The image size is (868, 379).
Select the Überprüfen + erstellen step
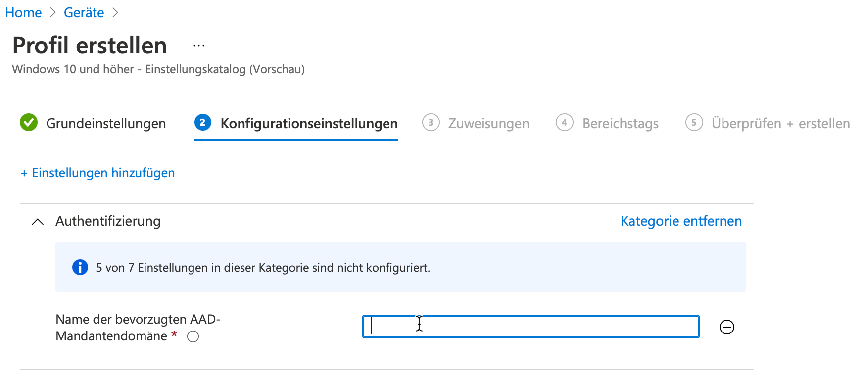[779, 124]
